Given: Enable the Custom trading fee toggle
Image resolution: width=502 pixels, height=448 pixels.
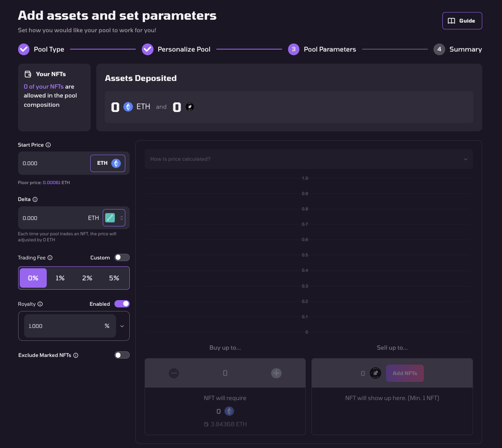Looking at the screenshot, I should [122, 257].
